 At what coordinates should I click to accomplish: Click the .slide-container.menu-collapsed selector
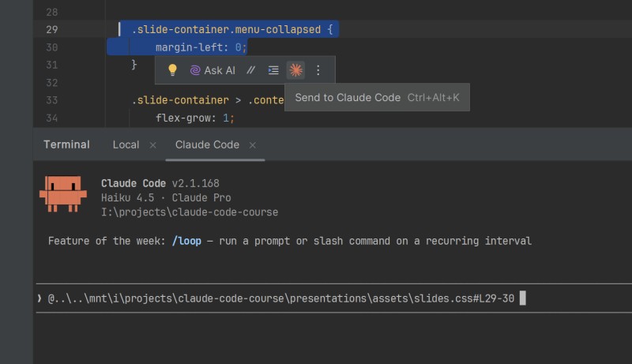[227, 29]
